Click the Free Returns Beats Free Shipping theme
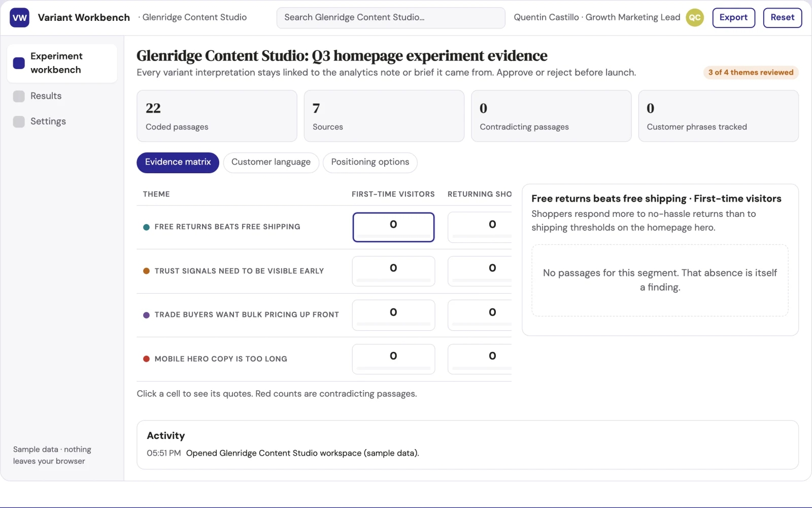The width and height of the screenshot is (812, 508). click(x=227, y=227)
